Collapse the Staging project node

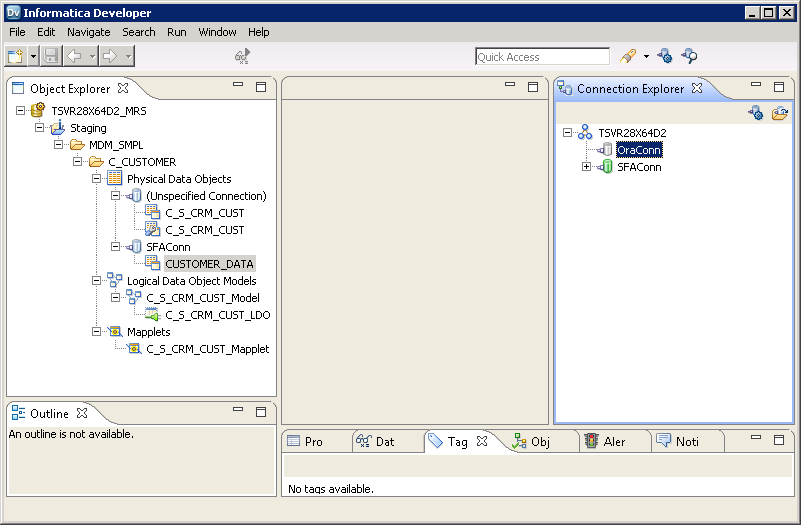click(39, 128)
